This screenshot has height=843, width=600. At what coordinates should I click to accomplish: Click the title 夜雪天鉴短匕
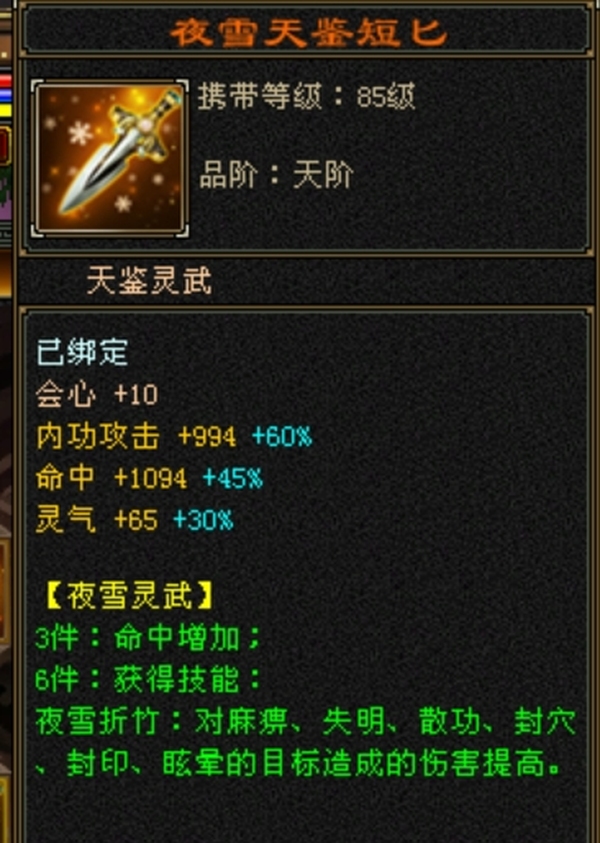pyautogui.click(x=309, y=32)
